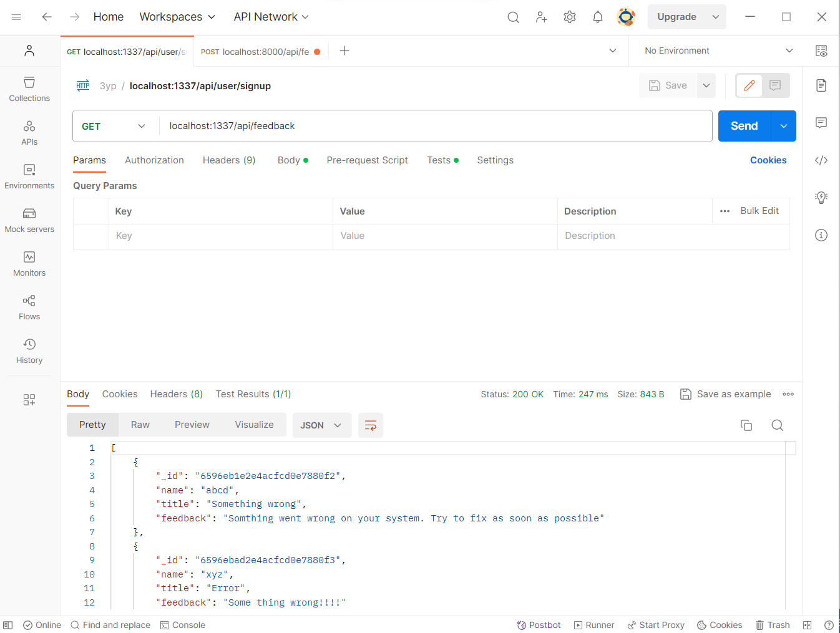This screenshot has width=840, height=633.
Task: Open the tab list chevron
Action: pos(613,51)
